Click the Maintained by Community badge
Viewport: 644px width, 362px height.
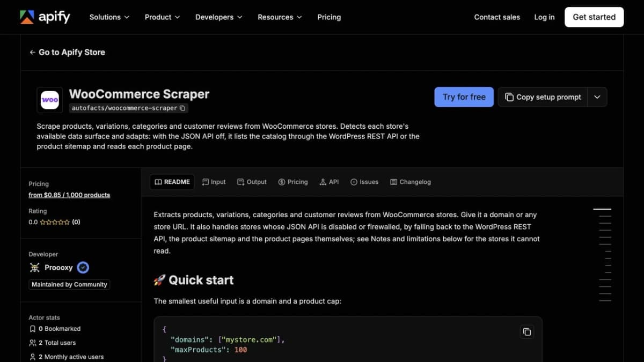pyautogui.click(x=69, y=284)
